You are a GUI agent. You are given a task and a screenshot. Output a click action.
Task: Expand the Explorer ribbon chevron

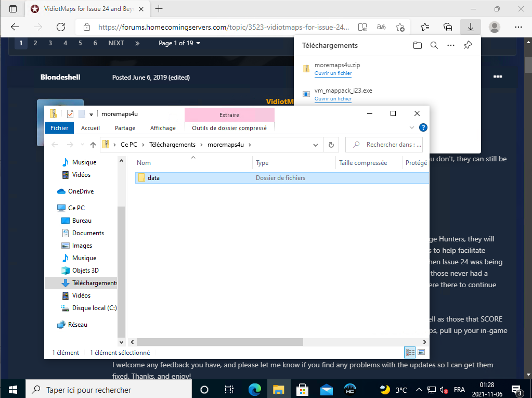412,127
